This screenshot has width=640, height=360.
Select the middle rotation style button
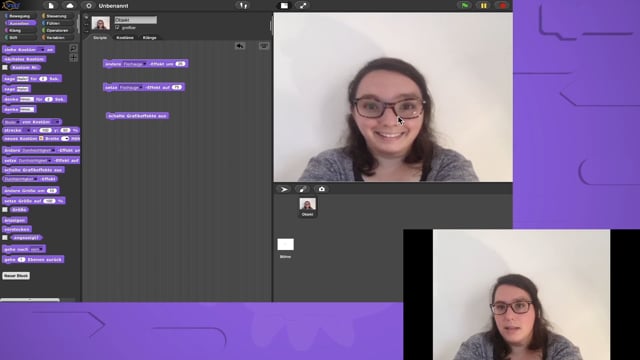pyautogui.click(x=86, y=24)
